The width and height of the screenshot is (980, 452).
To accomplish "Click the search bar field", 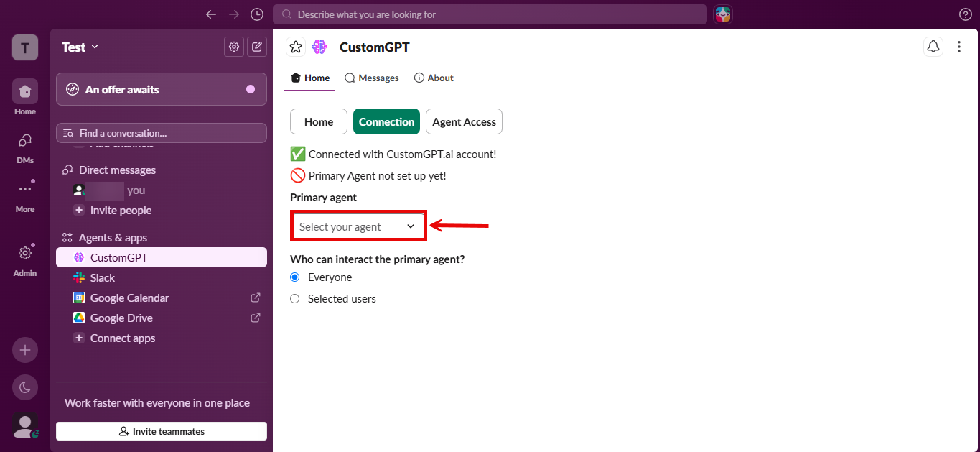I will tap(490, 14).
